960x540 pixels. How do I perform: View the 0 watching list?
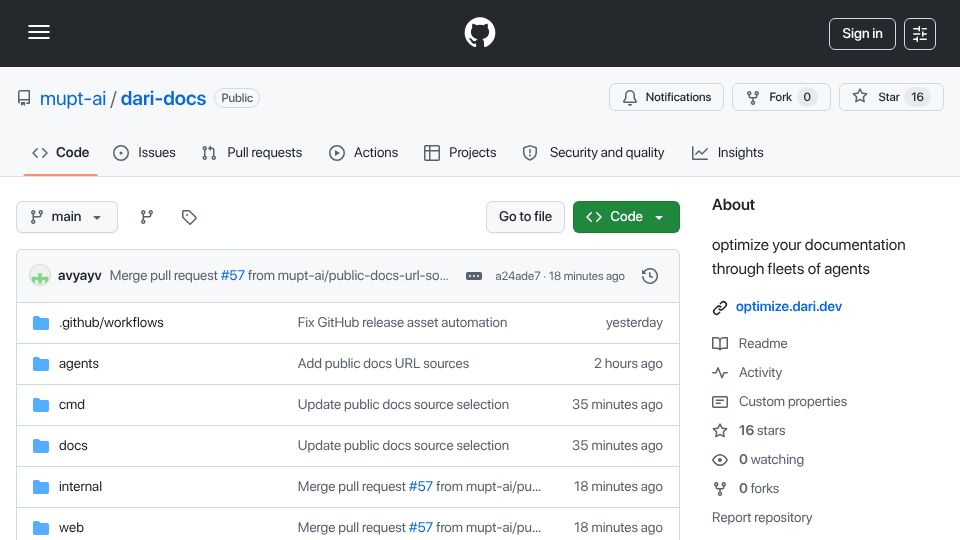(771, 460)
